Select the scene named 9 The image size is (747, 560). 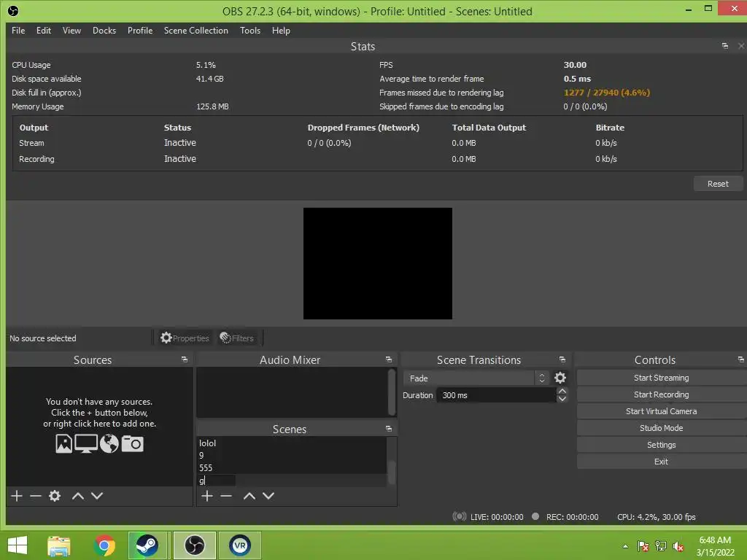point(292,455)
